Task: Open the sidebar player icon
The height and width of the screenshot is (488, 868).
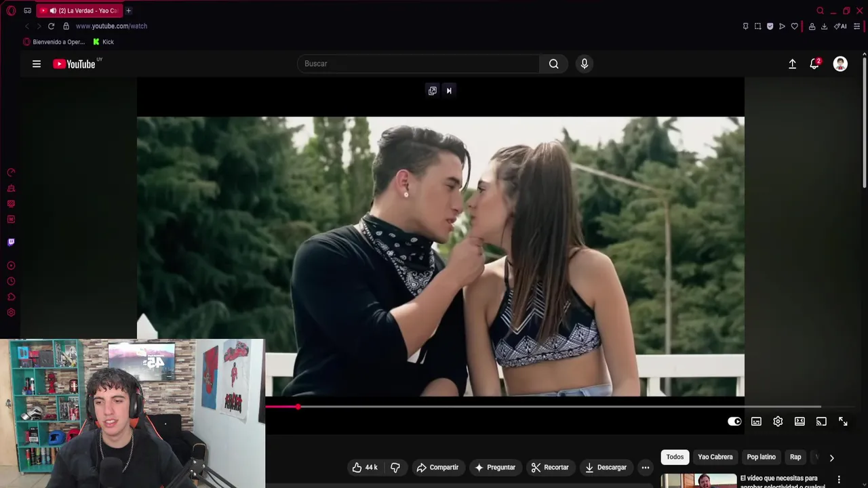Action: 11,266
